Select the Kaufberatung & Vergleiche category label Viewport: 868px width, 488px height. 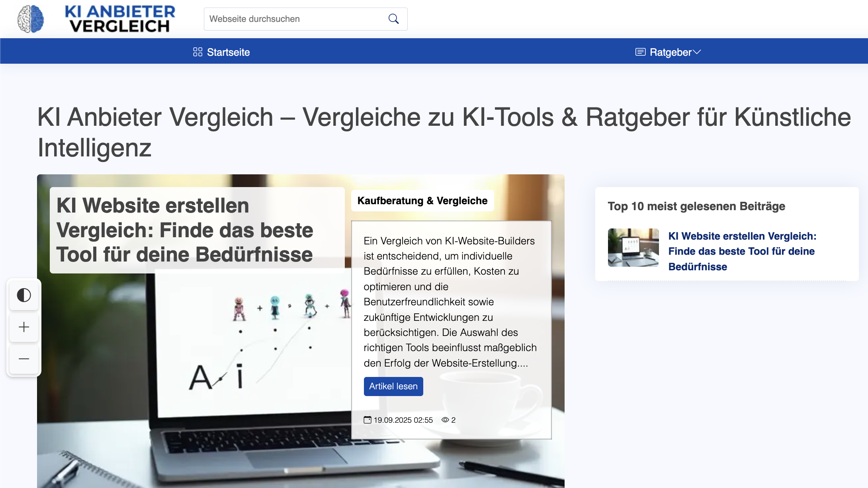point(422,201)
